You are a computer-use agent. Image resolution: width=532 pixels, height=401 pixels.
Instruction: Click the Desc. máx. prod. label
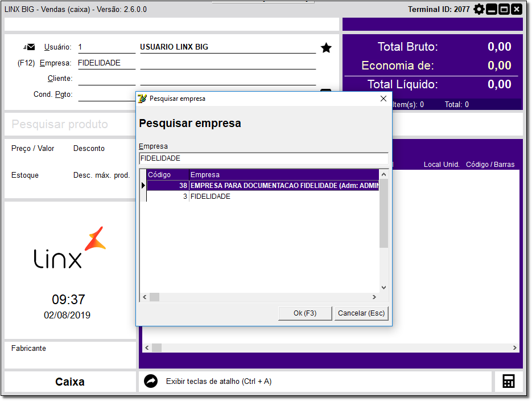[x=101, y=175]
